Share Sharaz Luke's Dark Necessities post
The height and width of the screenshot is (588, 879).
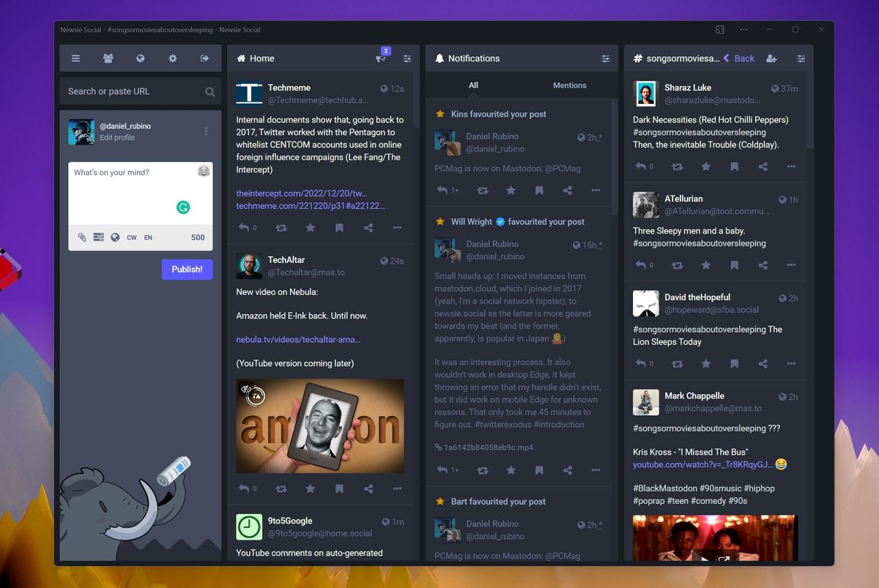click(763, 166)
